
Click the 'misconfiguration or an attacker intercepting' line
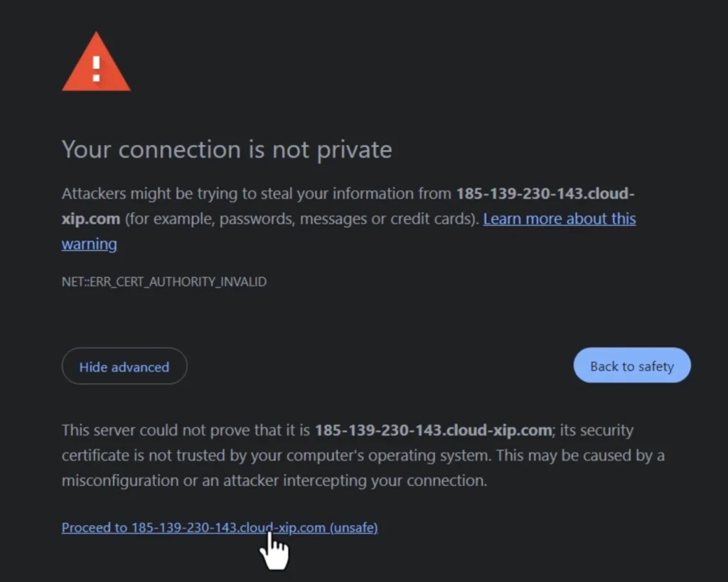pos(274,480)
